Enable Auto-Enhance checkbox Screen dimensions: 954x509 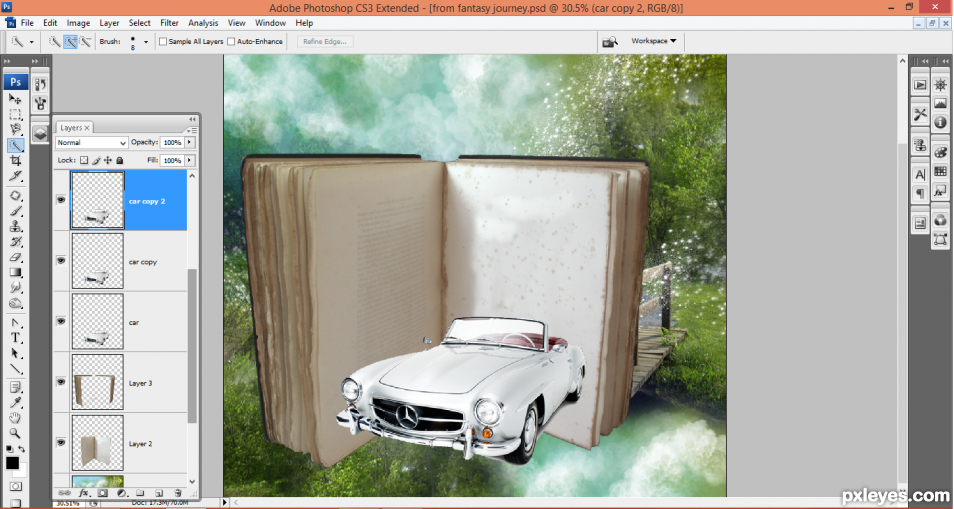pyautogui.click(x=231, y=41)
